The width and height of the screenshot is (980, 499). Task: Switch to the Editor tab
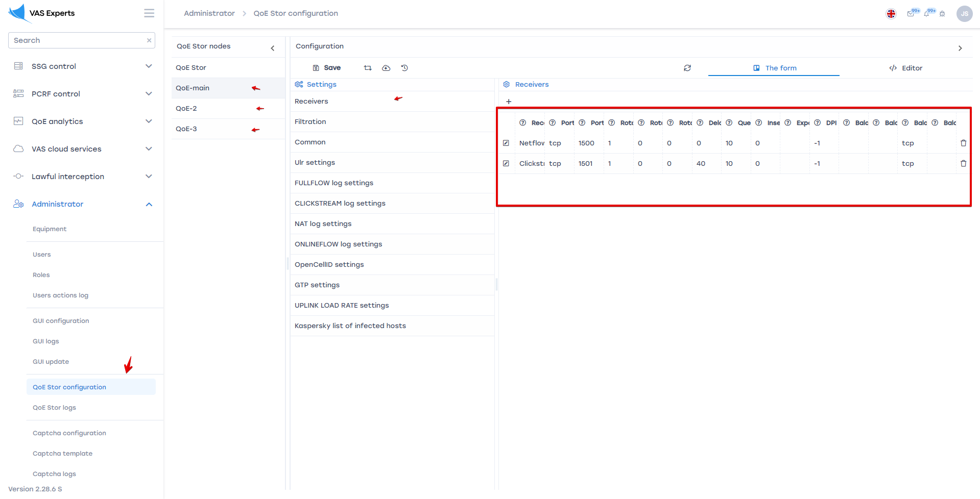click(905, 68)
